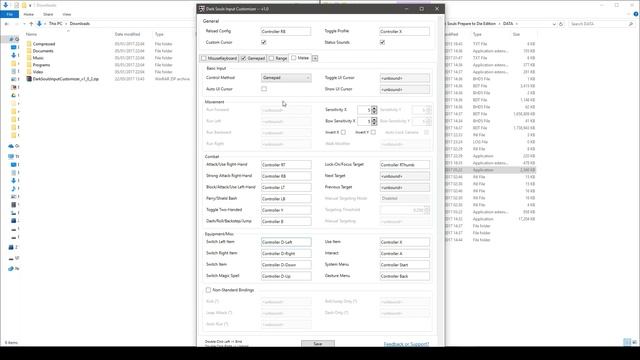Sort by Type column in Downloads explorer
640x360 pixels.
click(x=159, y=34)
